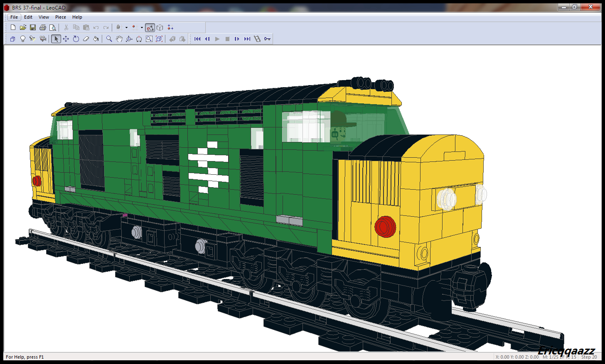Go to the next step

coord(237,39)
